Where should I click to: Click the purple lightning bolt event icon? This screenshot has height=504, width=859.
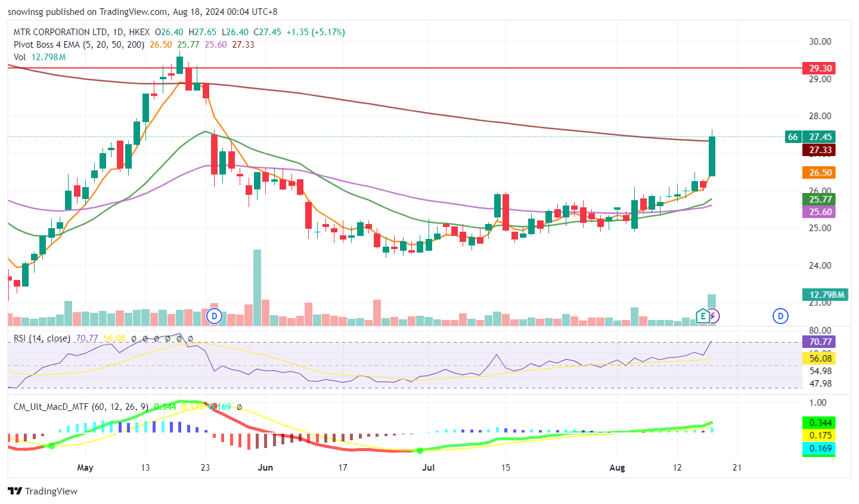(x=714, y=316)
